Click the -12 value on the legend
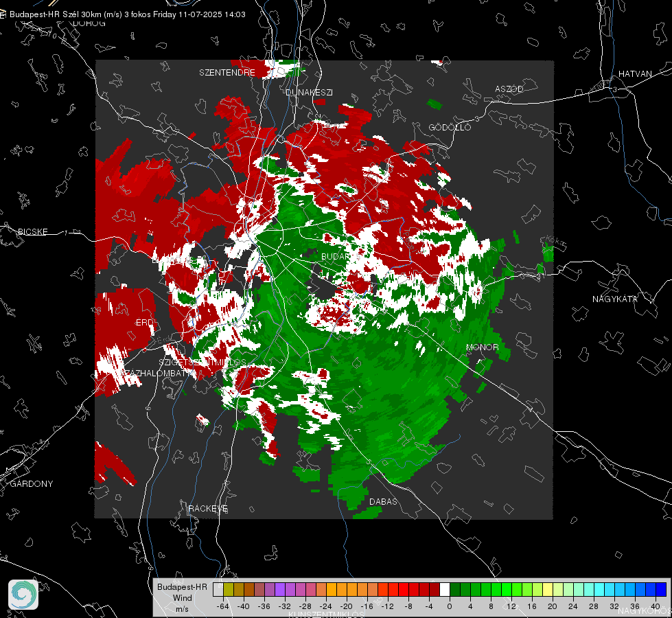The image size is (672, 618). [387, 606]
